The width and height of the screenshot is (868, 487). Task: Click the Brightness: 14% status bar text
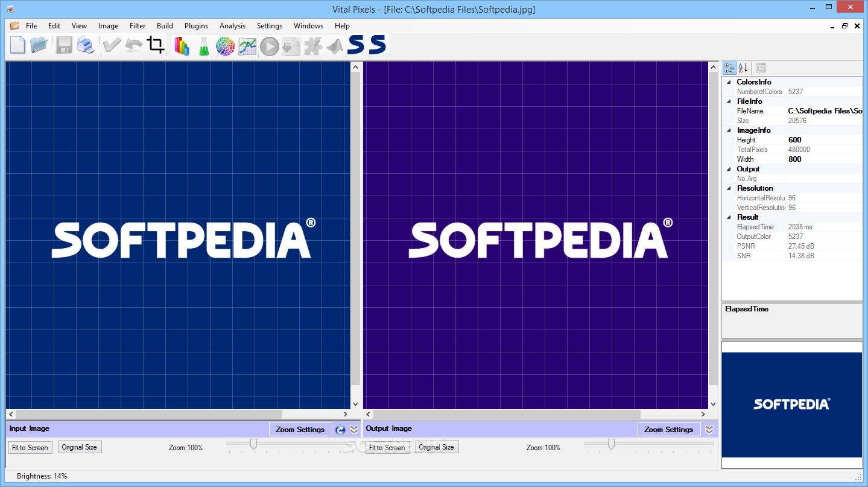click(x=42, y=476)
